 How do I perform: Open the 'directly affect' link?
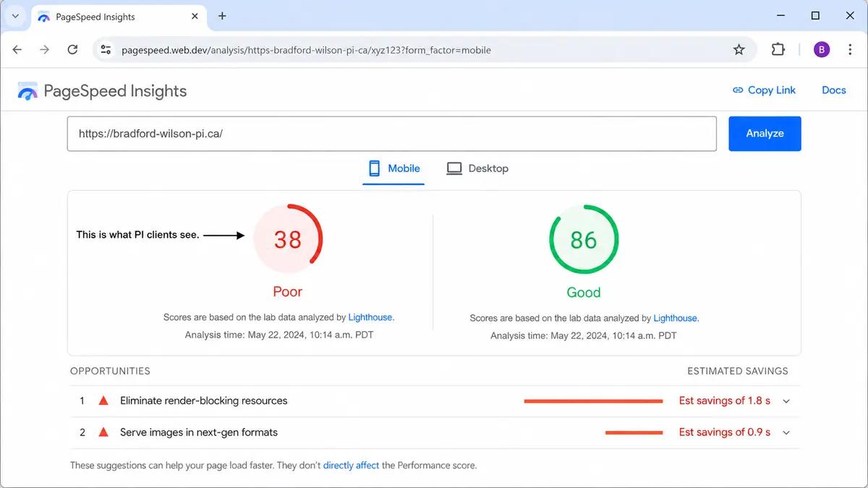pyautogui.click(x=351, y=466)
